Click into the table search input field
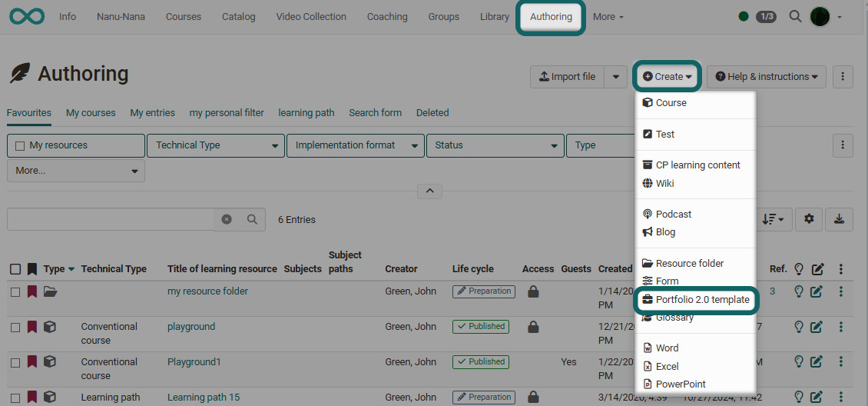The width and height of the screenshot is (868, 406). (110, 219)
